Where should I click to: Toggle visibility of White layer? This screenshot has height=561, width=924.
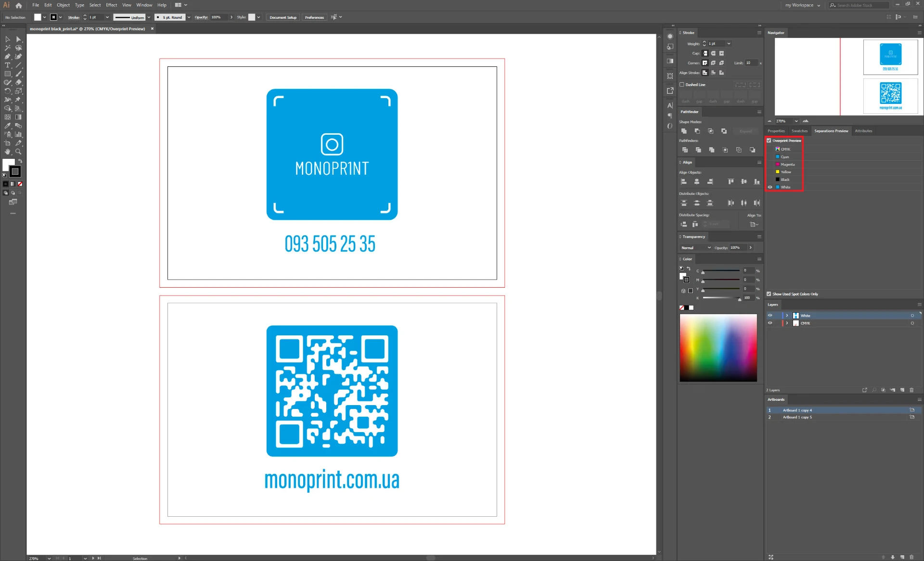click(x=770, y=316)
